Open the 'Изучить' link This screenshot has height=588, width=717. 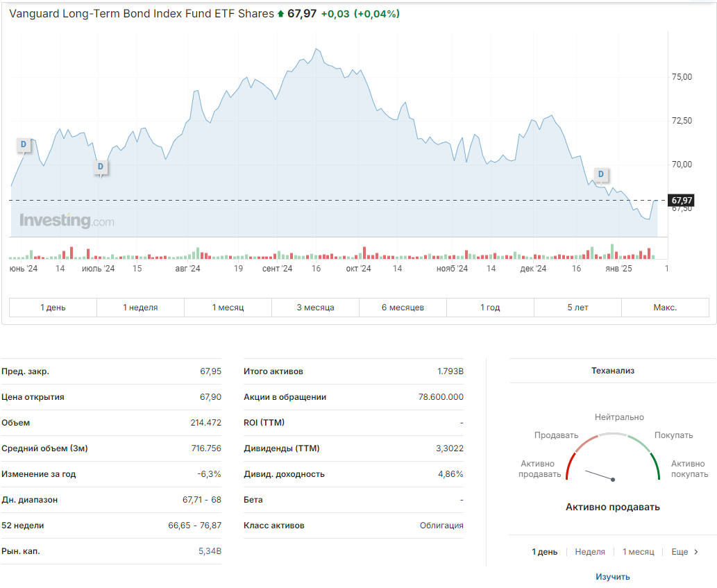pyautogui.click(x=613, y=577)
